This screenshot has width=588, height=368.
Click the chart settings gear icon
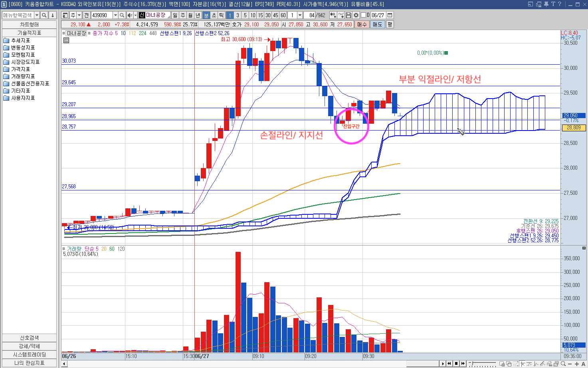pyautogui.click(x=356, y=15)
